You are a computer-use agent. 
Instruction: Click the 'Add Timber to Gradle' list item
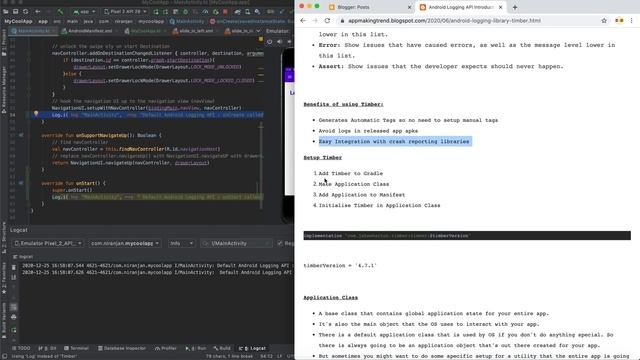pyautogui.click(x=351, y=173)
